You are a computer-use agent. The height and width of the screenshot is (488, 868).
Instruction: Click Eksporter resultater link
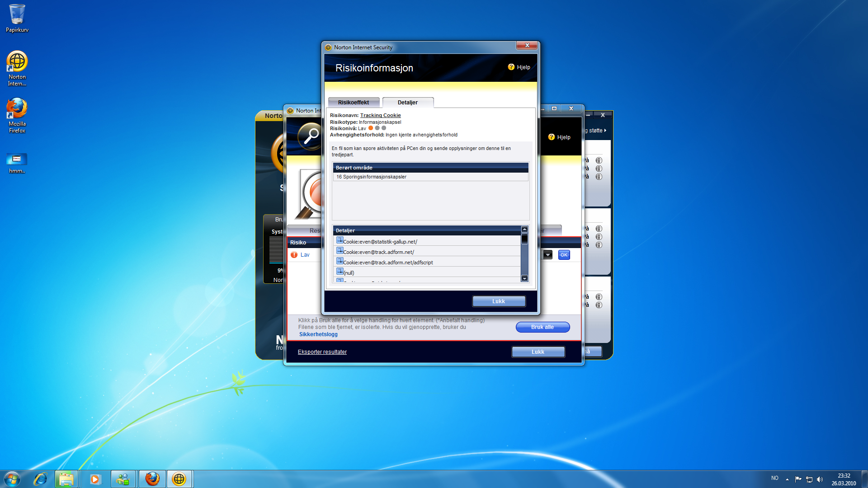pyautogui.click(x=322, y=352)
